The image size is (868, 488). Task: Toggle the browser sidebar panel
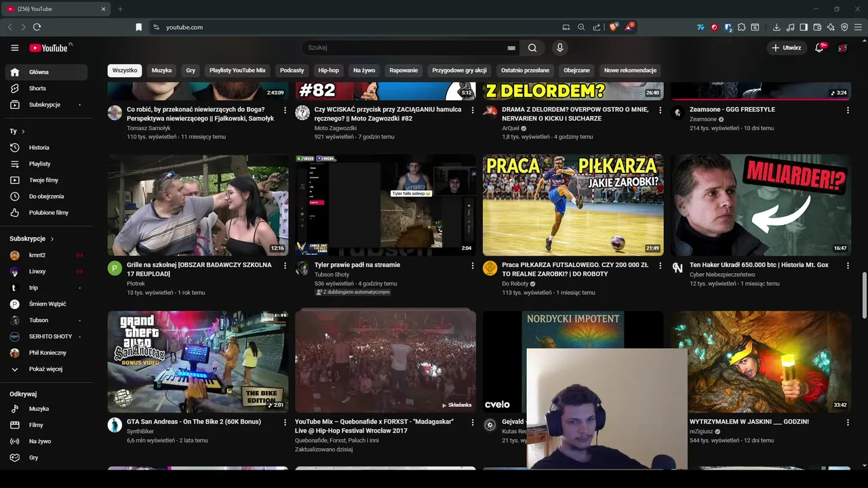coord(804,27)
